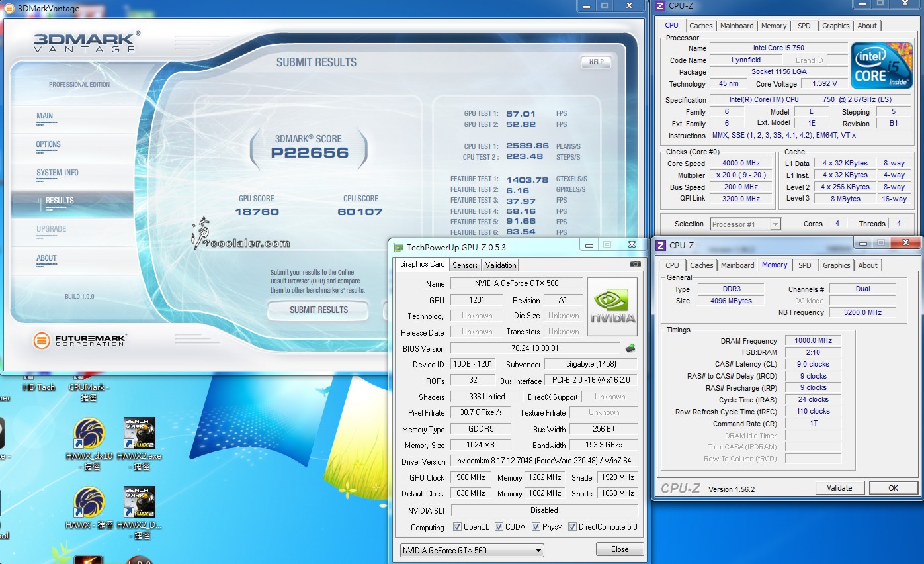Switch to Validation tab in GPU-Z

pos(501,265)
